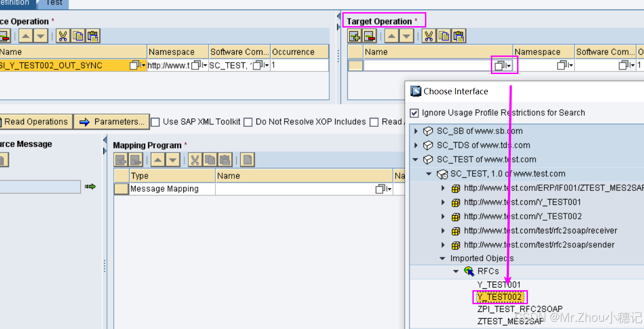Expand SC_SB of www.sb.com node
Viewport: 644px width, 329px height.
tap(415, 131)
